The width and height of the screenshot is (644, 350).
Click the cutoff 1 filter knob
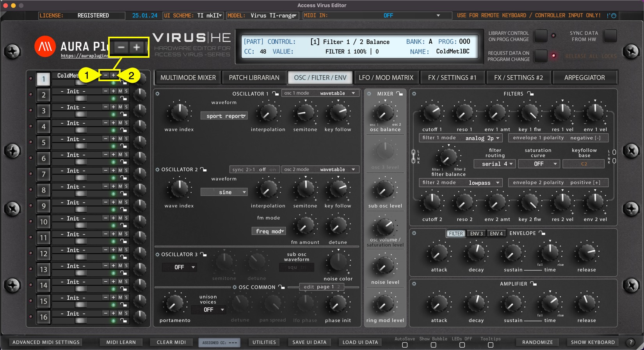coord(432,113)
